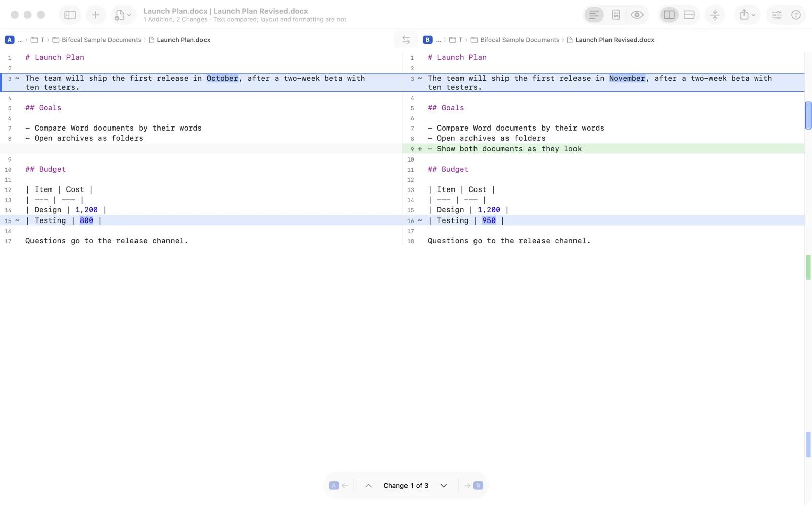
Task: Open Bifocal Sample Documents in right breadcrumb
Action: 515,40
